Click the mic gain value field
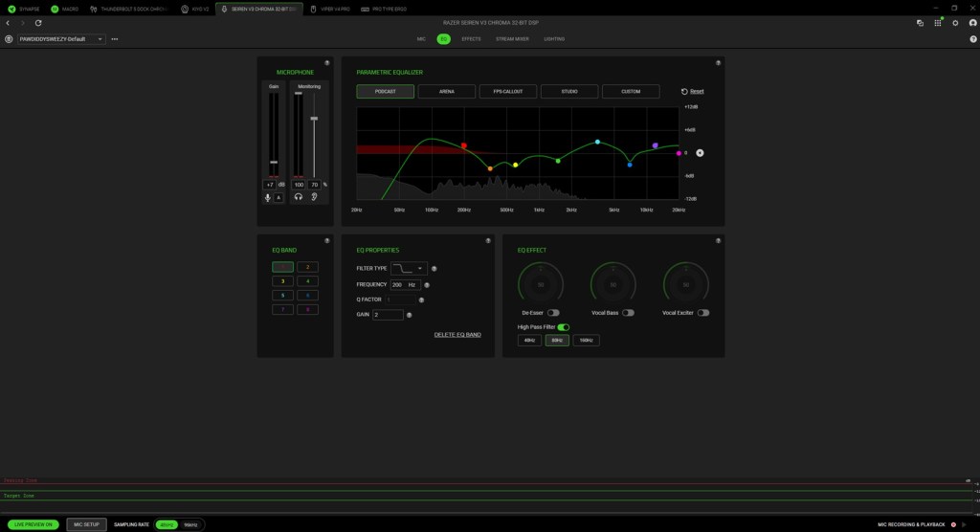Image resolution: width=980 pixels, height=532 pixels. pos(269,185)
